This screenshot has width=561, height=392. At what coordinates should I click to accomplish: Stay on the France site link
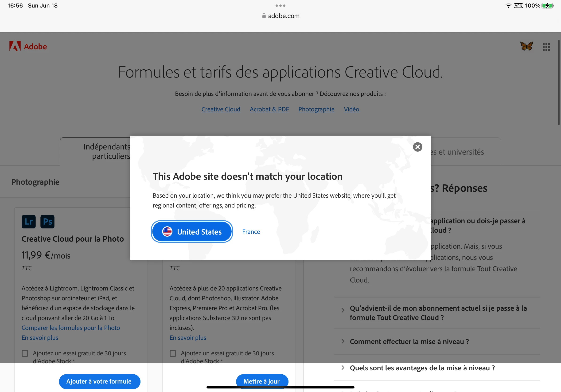tap(251, 232)
